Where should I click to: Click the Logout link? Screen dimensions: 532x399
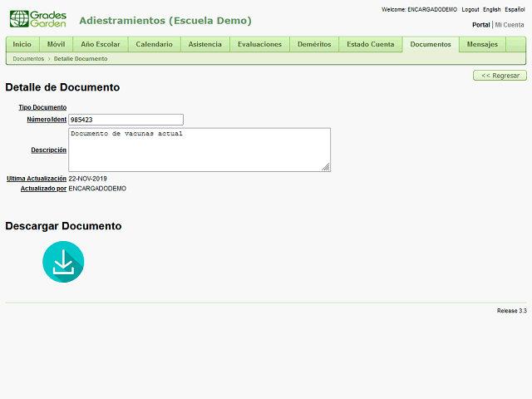(470, 9)
